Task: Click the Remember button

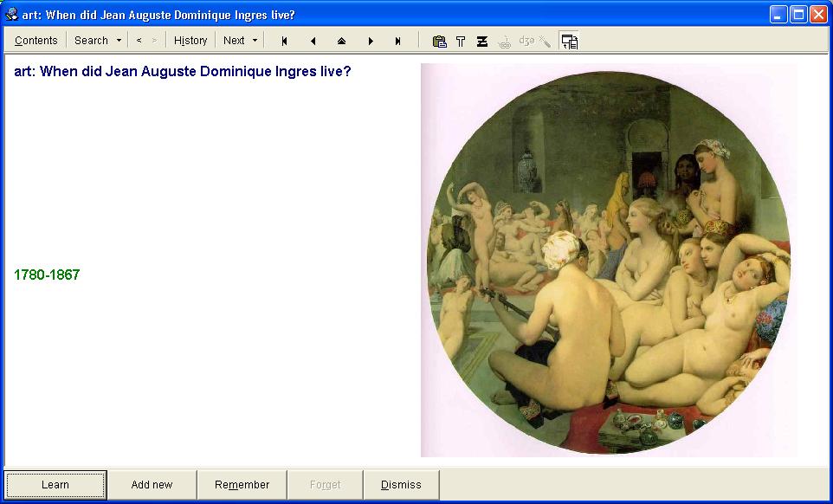Action: click(242, 485)
